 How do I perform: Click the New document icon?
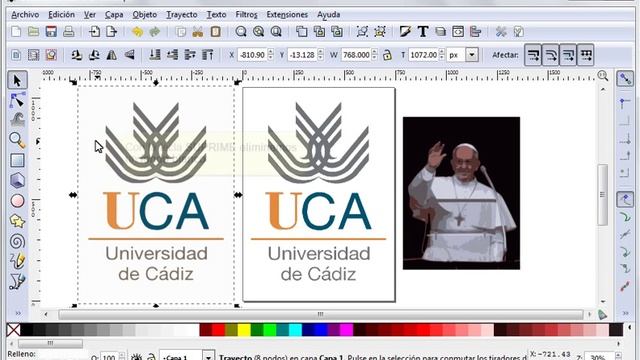(16, 32)
